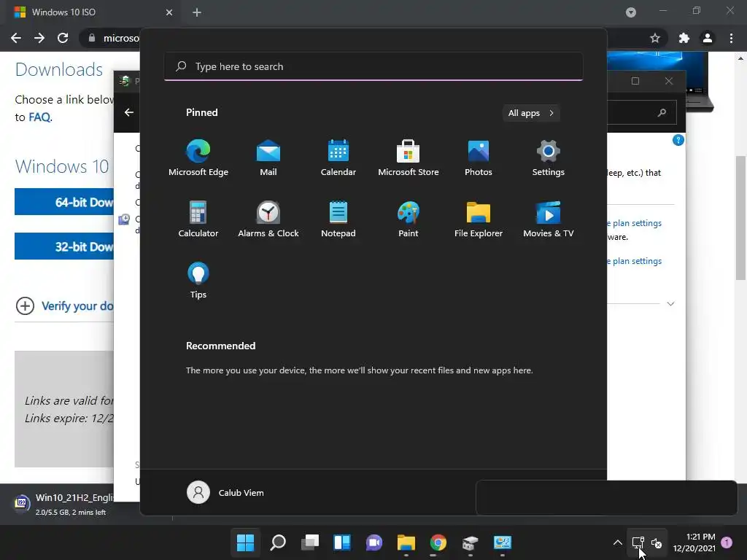Launch Movies & TV app

click(x=549, y=219)
